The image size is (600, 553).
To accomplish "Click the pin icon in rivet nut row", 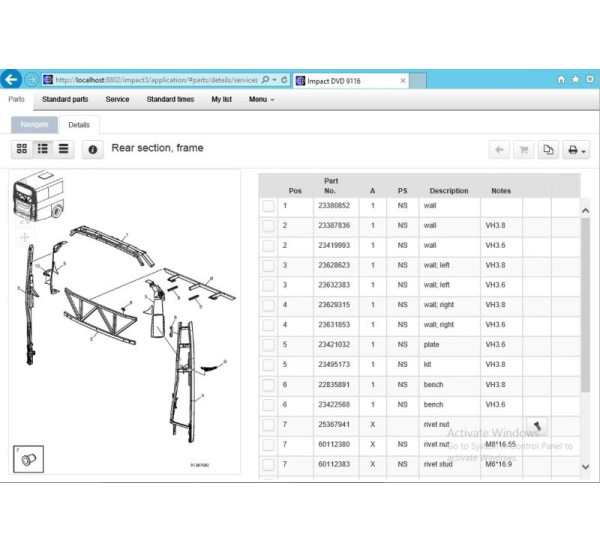I will tap(537, 425).
